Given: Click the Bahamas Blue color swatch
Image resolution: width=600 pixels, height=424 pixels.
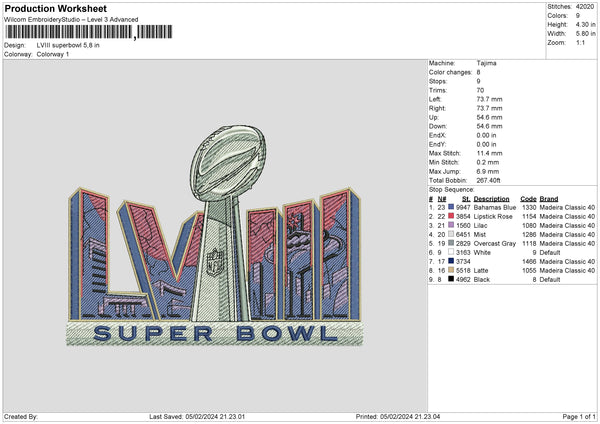Looking at the screenshot, I should (x=451, y=207).
